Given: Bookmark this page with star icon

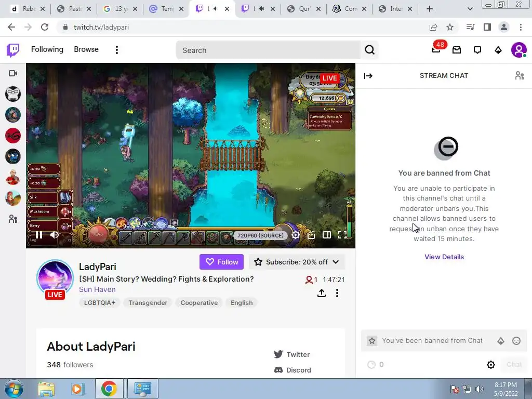Looking at the screenshot, I should 450,27.
